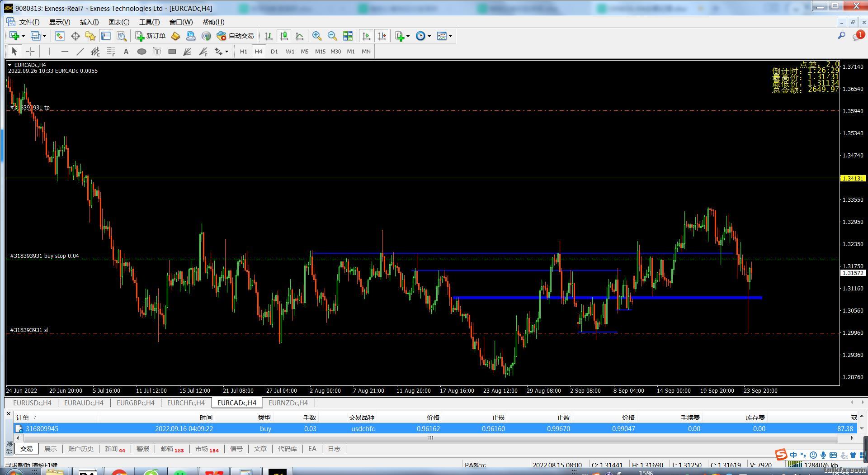868x475 pixels.
Task: Open the Strategy Tester icon
Action: click(x=121, y=36)
